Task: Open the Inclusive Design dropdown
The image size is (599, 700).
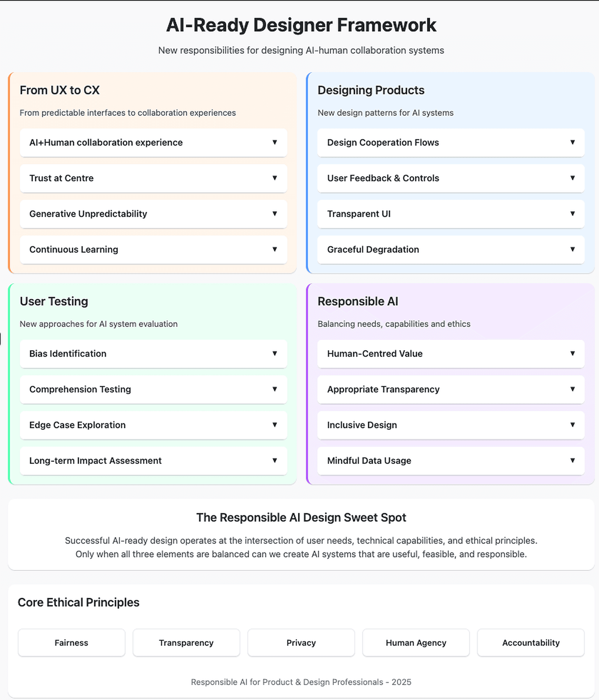Action: (451, 425)
